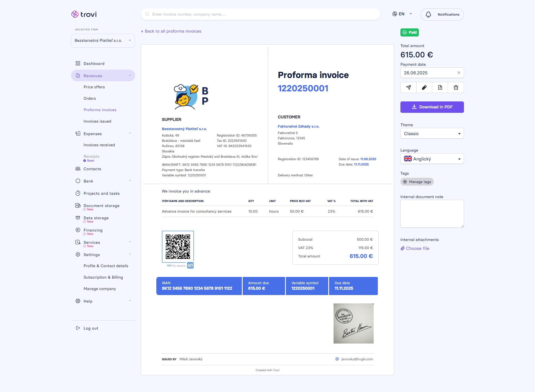This screenshot has height=392, width=535.
Task: Click the edit pencil icon
Action: 424,87
